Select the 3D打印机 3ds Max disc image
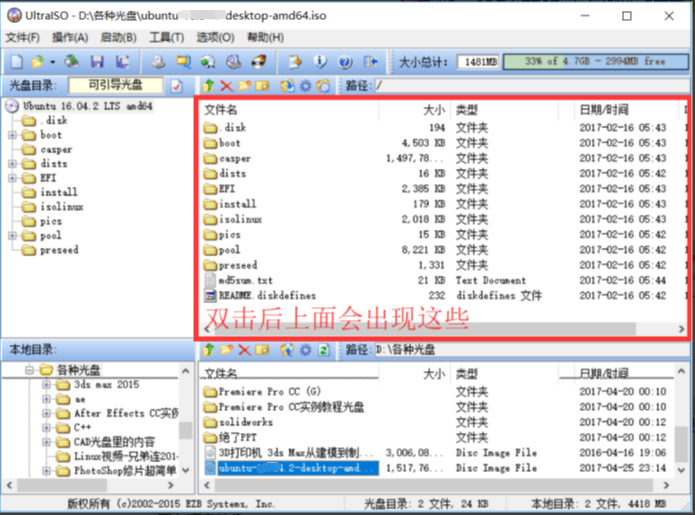Viewport: 695px width, 515px height. point(295,453)
